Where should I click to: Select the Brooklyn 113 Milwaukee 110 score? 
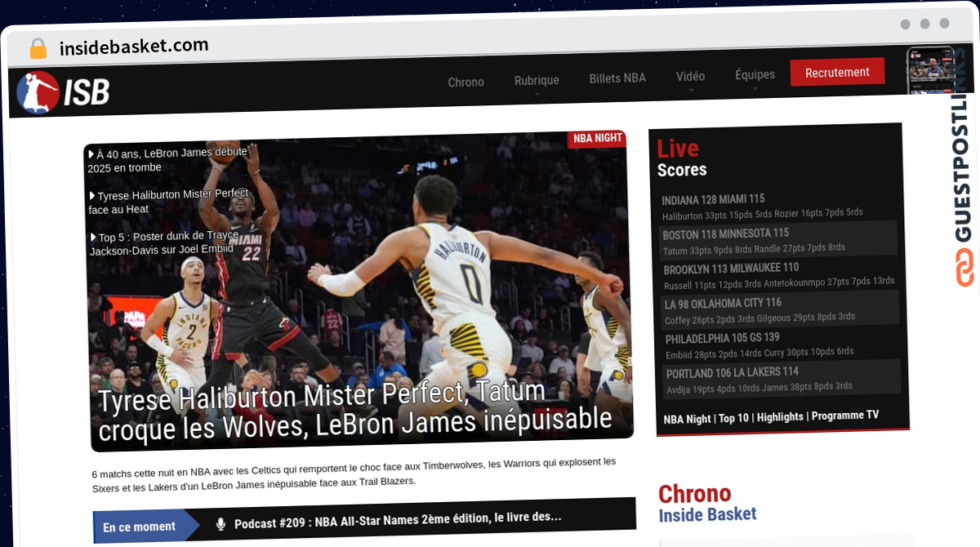(731, 269)
